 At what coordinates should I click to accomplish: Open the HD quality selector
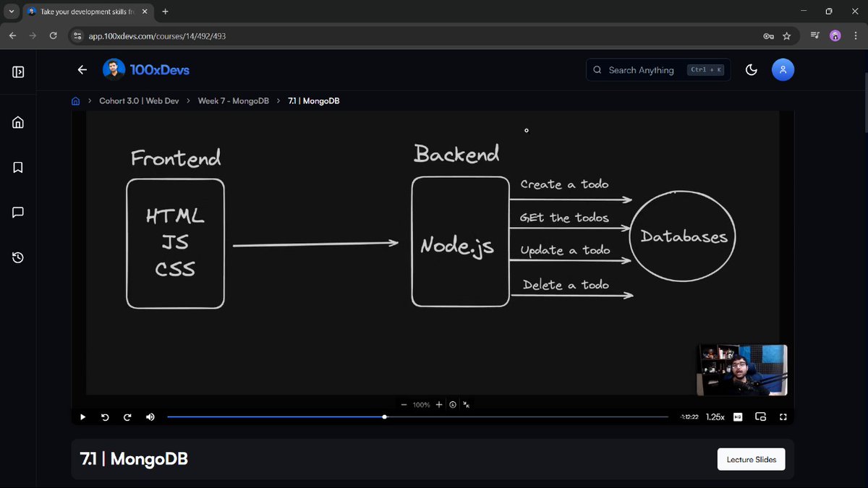(738, 417)
